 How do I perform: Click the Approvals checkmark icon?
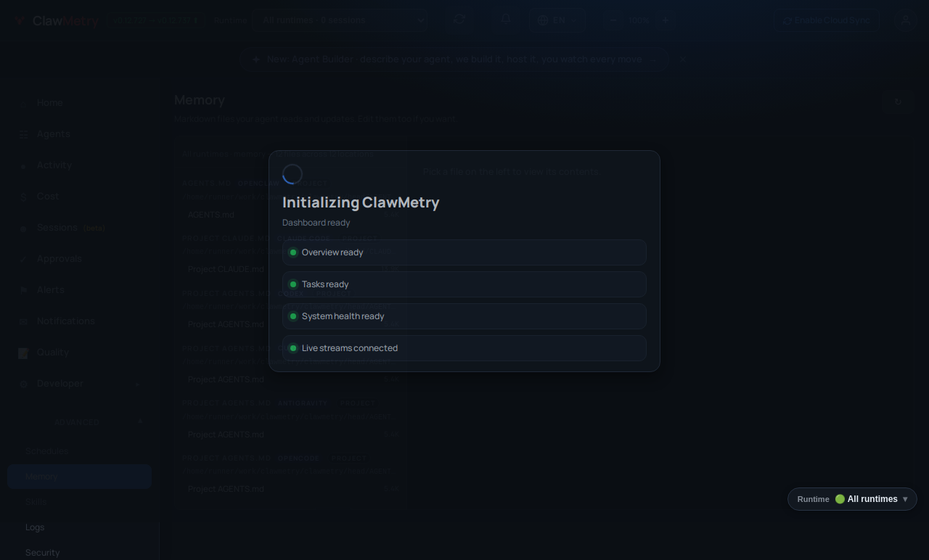point(23,259)
